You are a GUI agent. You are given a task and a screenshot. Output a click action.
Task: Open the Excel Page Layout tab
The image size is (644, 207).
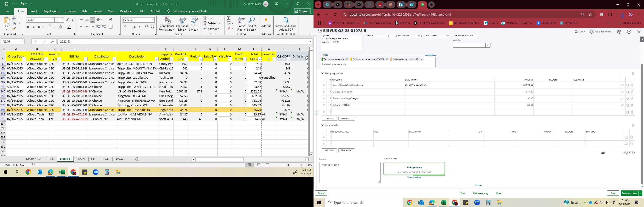pyautogui.click(x=51, y=11)
